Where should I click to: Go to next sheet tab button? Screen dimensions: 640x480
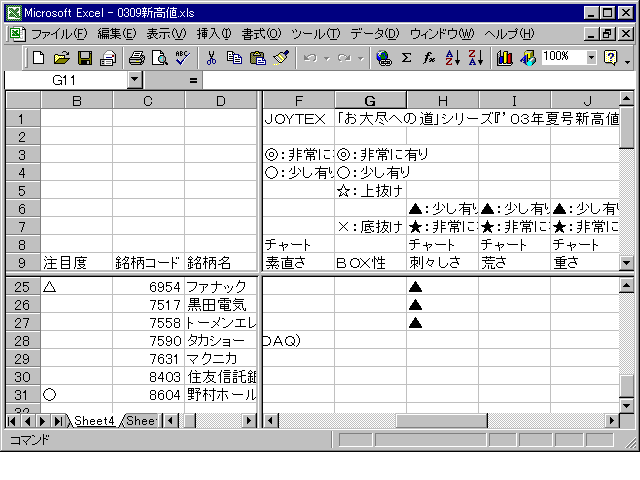pyautogui.click(x=43, y=421)
